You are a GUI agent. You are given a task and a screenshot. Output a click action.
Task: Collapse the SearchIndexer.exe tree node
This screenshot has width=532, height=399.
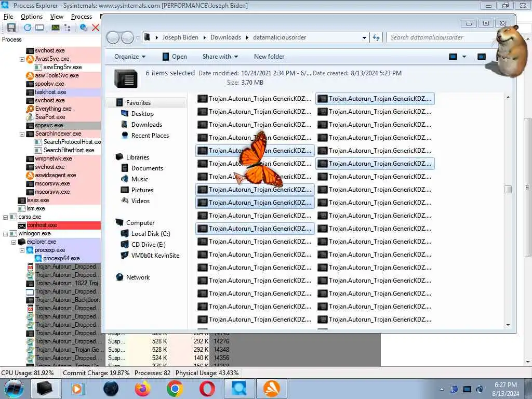[22, 134]
